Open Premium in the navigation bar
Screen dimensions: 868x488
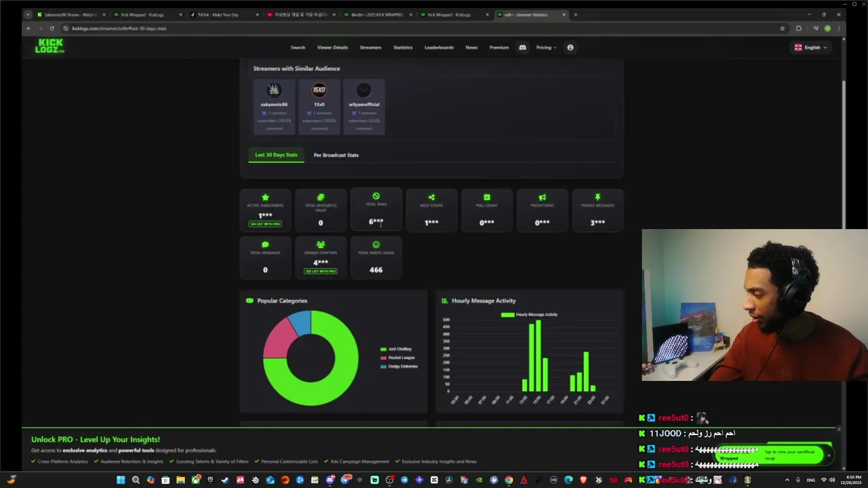tap(499, 47)
